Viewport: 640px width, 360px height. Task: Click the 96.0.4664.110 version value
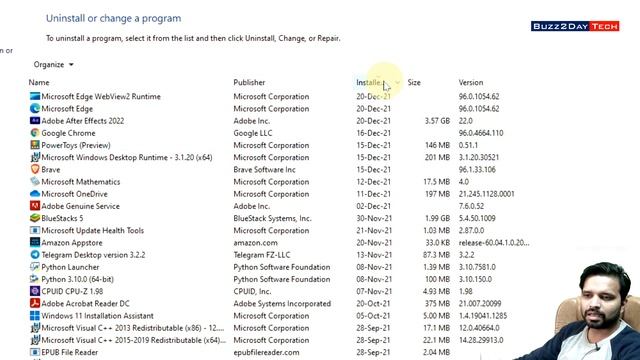pyautogui.click(x=481, y=133)
